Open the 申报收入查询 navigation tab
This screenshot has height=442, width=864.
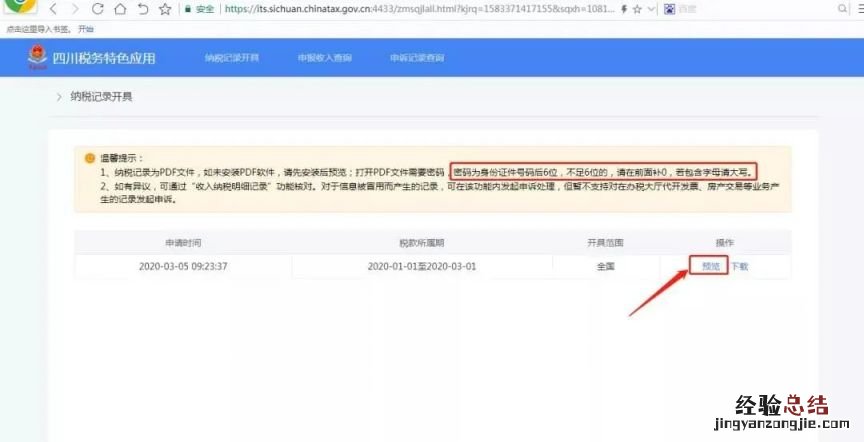tap(324, 58)
